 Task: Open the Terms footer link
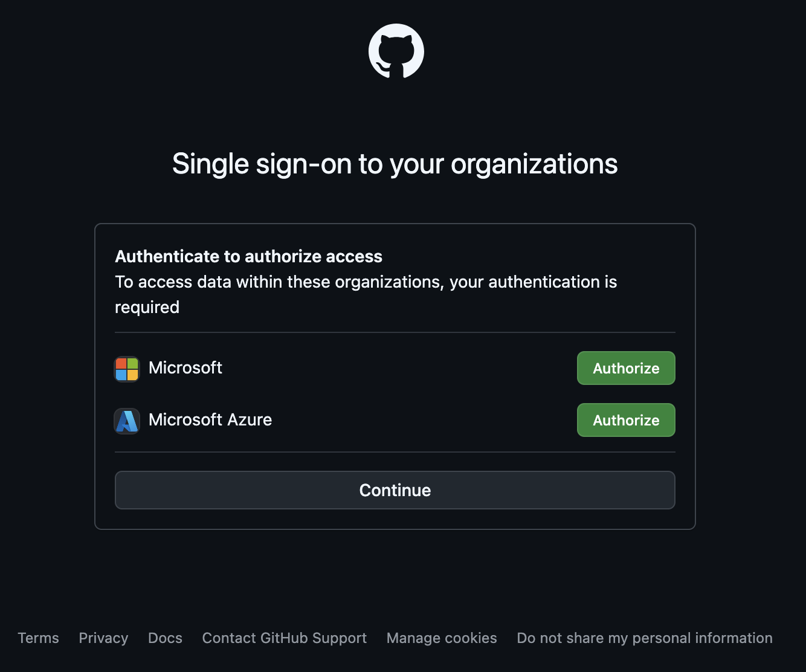(39, 638)
